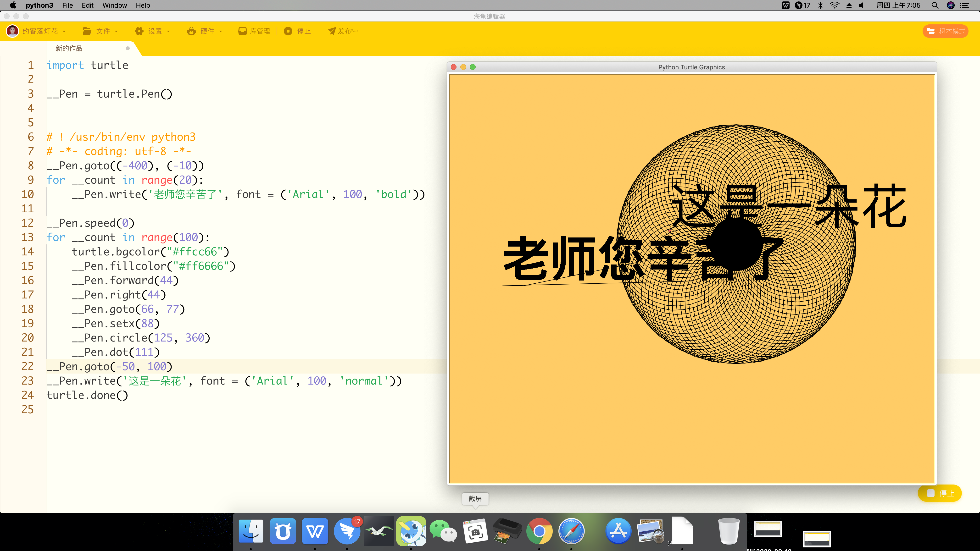Place cursor on the 'import turtle' line
Viewport: 980px width, 551px height.
88,65
